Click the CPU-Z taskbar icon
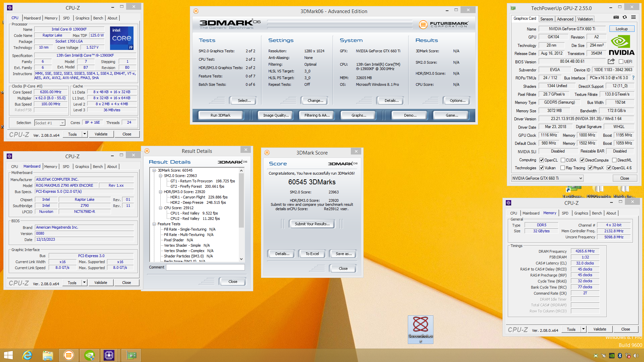Screen dimensions: 644x362 point(109,355)
